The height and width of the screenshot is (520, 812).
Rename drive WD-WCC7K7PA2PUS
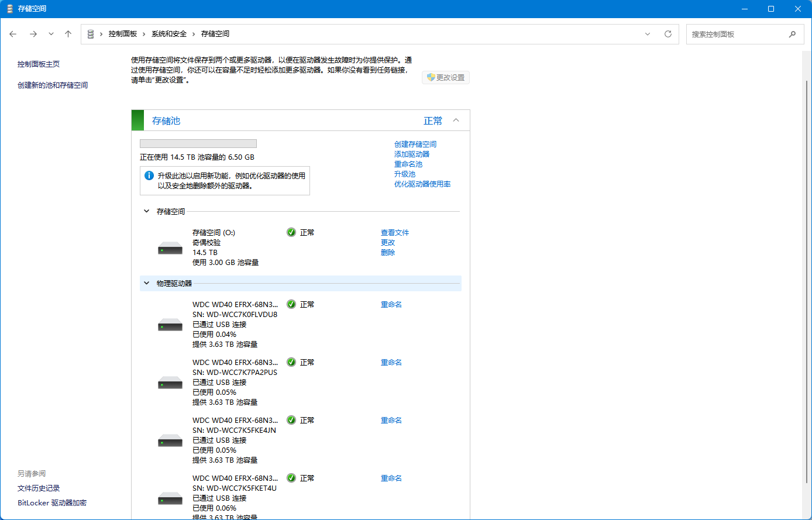(x=391, y=362)
